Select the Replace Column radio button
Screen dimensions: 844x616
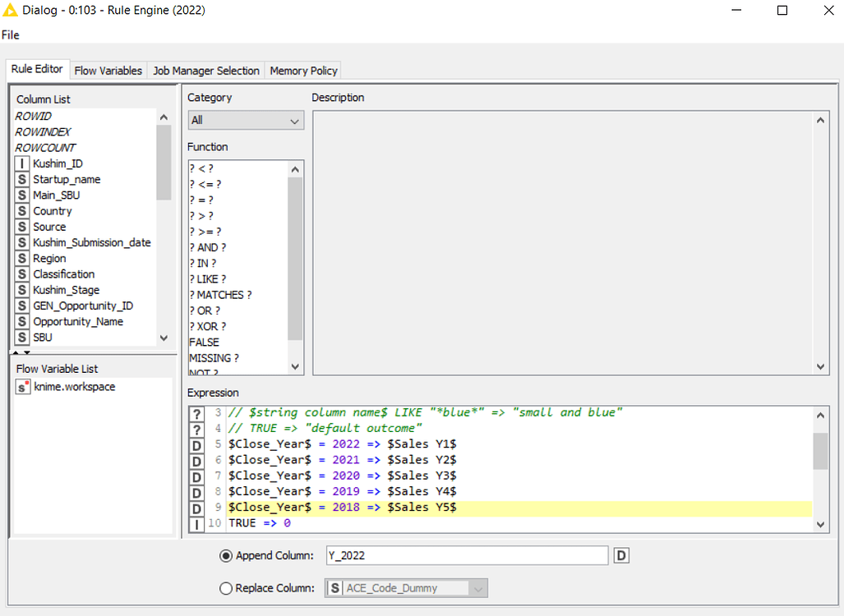point(225,587)
